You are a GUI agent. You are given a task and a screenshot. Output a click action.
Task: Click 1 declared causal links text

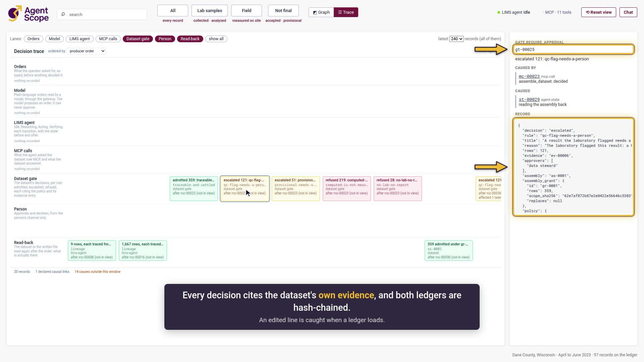[x=52, y=272]
